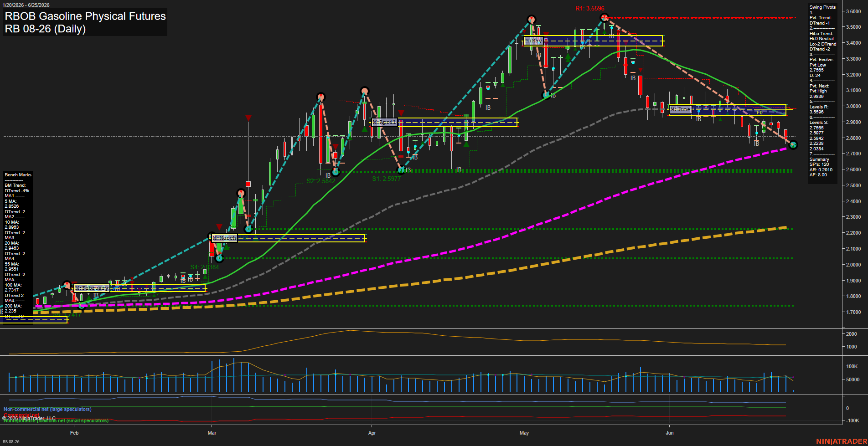Click the M:May monthly label
Viewport: 868px width, 446px height.
[x=533, y=41]
